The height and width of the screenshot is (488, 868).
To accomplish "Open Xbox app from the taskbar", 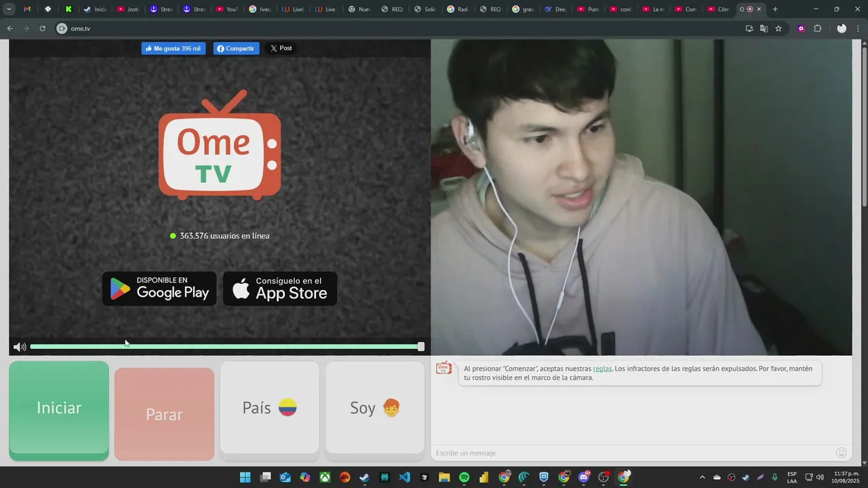I will (325, 477).
